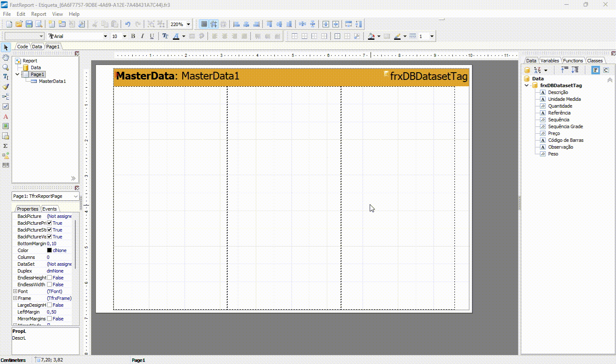Open the Report menu

tap(38, 14)
